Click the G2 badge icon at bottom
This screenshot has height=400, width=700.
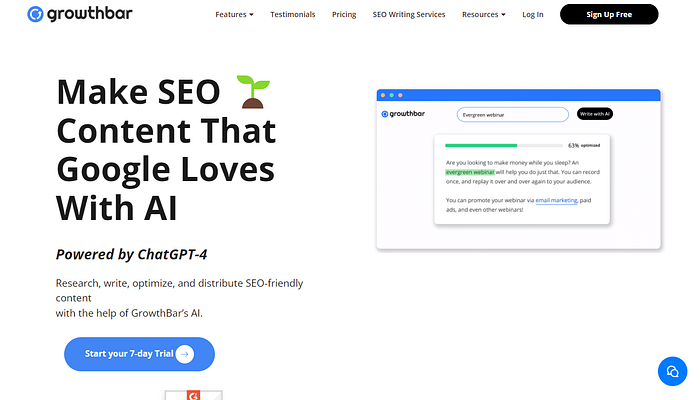coord(193,395)
